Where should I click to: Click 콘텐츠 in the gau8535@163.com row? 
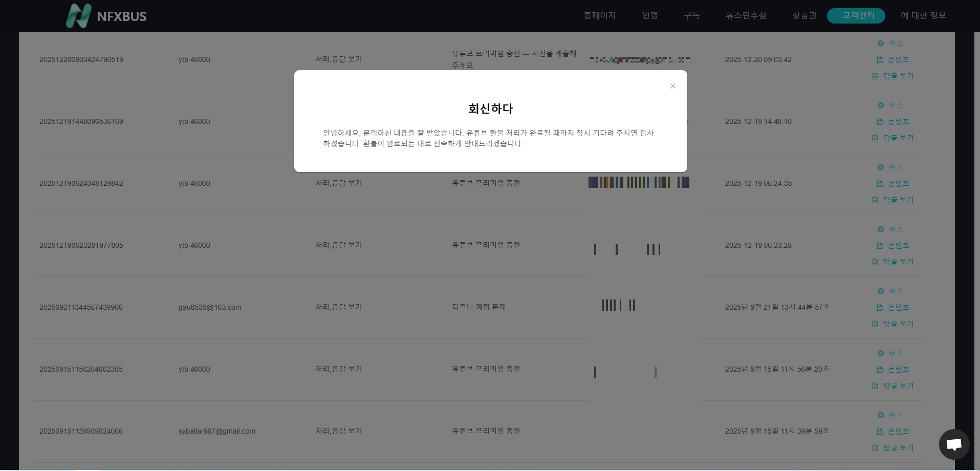[x=893, y=308]
